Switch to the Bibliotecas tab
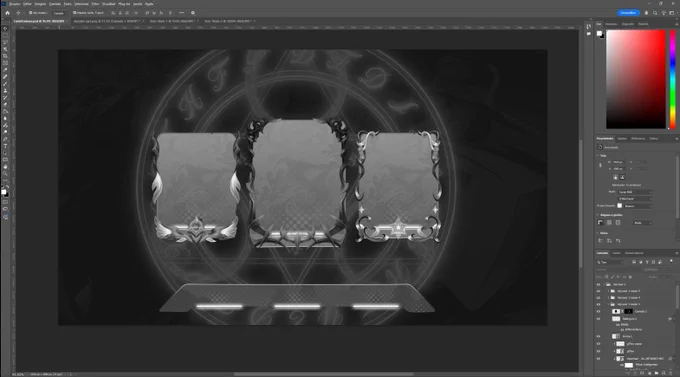 (638, 138)
